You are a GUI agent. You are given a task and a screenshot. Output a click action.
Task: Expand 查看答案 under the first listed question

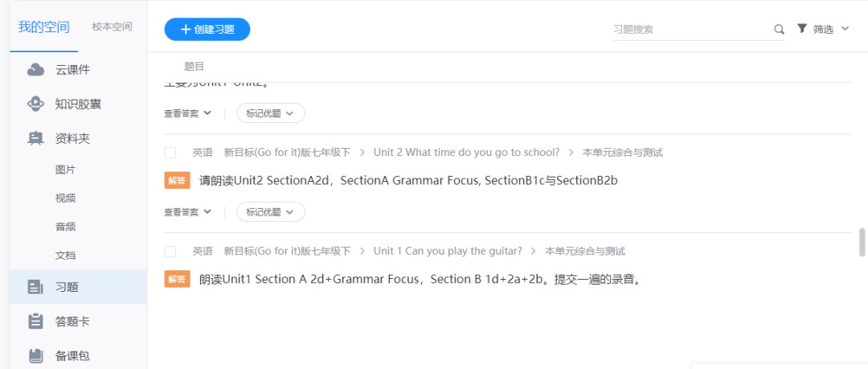187,113
